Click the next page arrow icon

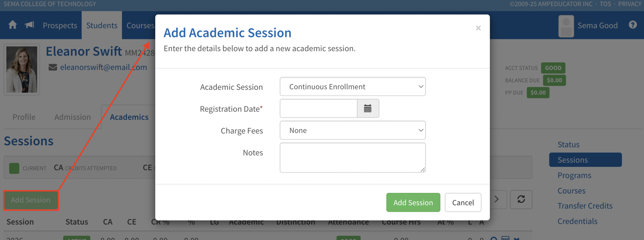point(497,199)
